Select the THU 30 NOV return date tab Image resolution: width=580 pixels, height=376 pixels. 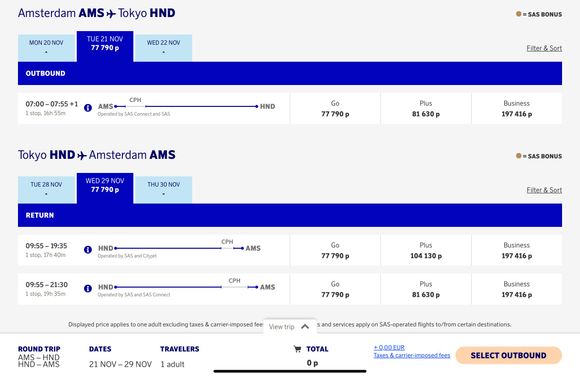(x=163, y=189)
